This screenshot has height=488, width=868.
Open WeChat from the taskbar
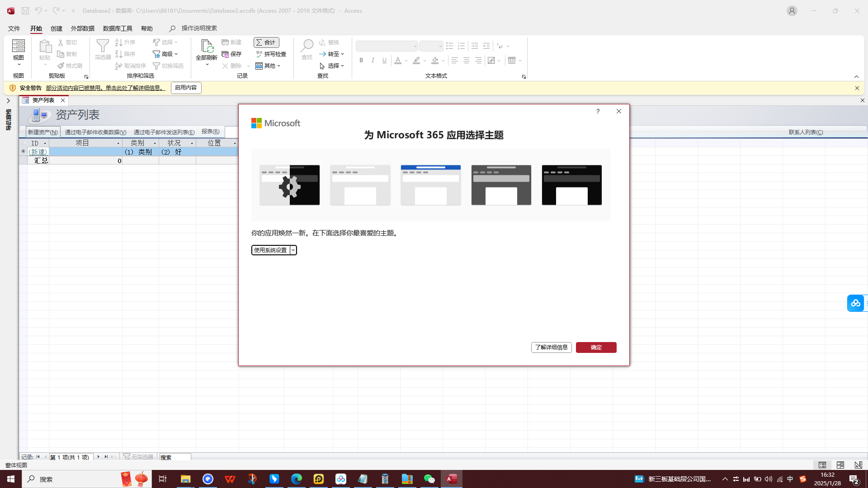click(429, 479)
